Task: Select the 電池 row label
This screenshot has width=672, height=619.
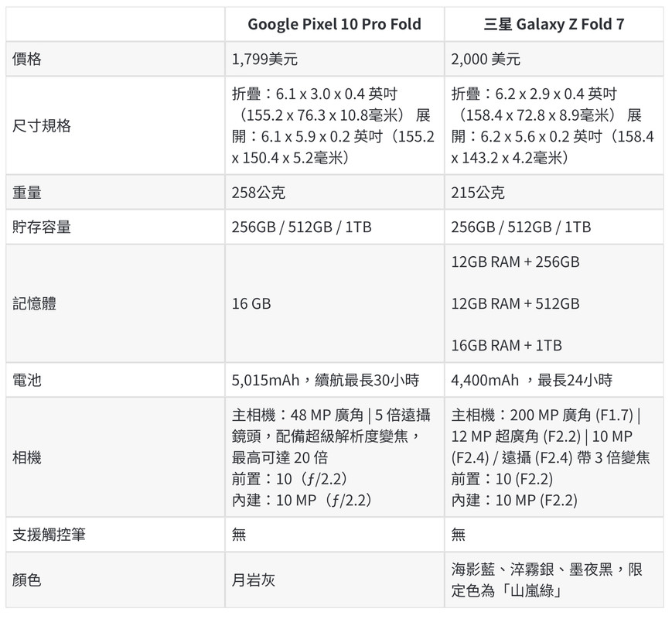Action: coord(26,380)
